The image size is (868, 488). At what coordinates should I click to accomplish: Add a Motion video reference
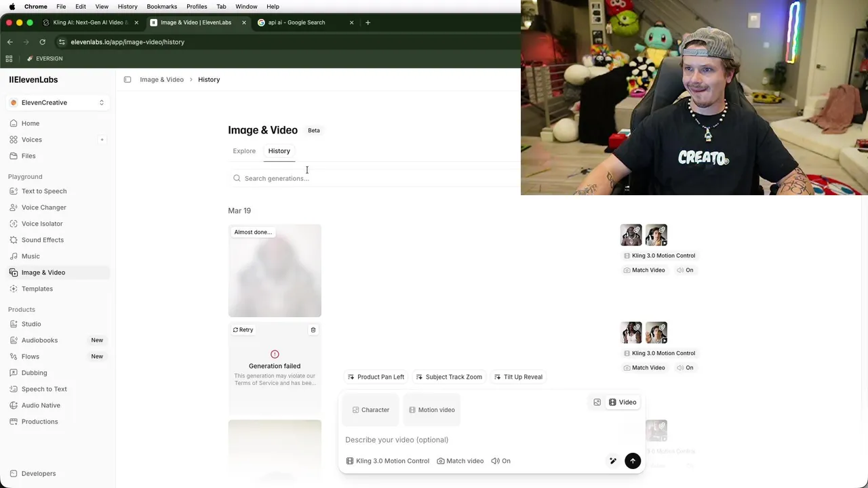[x=432, y=410]
